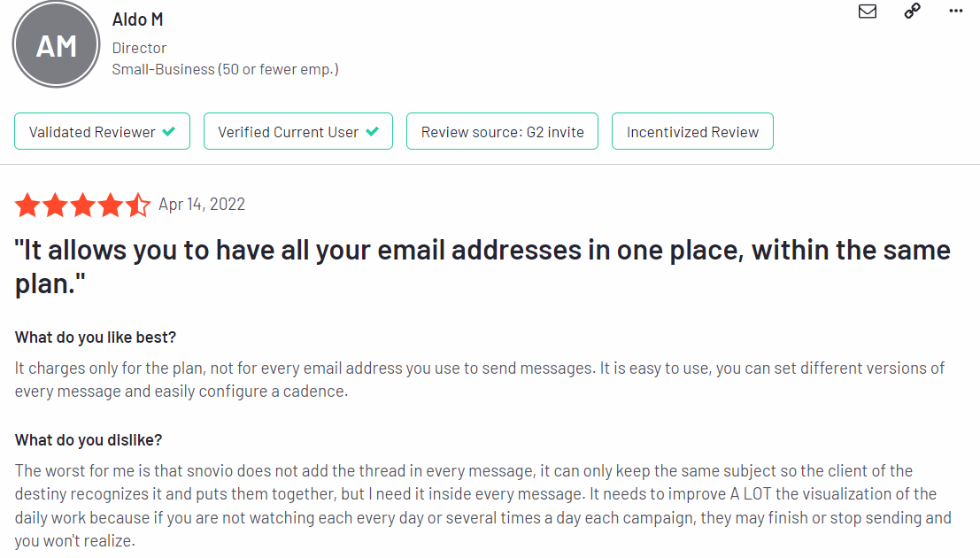Click the Apr 14, 2022 review date
The width and height of the screenshot is (980, 558).
(202, 205)
